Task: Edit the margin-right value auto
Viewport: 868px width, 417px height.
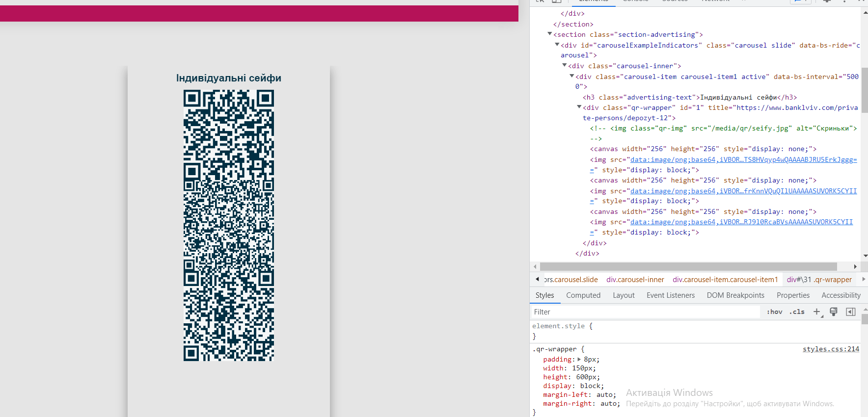Action: tap(608, 404)
